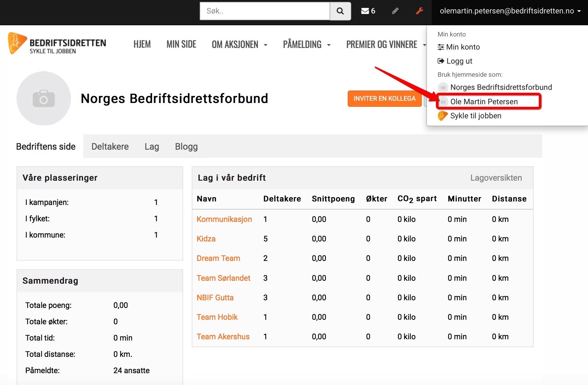588x385 pixels.
Task: Expand the PÅMELDING menu
Action: pos(307,44)
